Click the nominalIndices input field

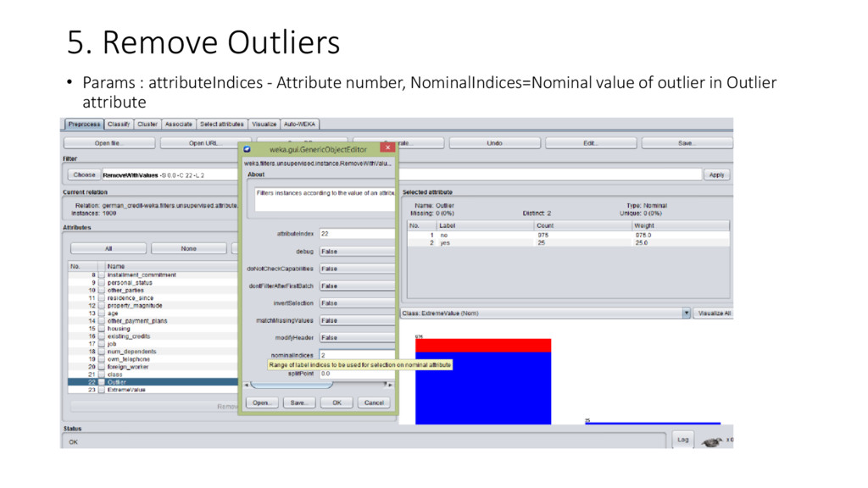coord(357,355)
